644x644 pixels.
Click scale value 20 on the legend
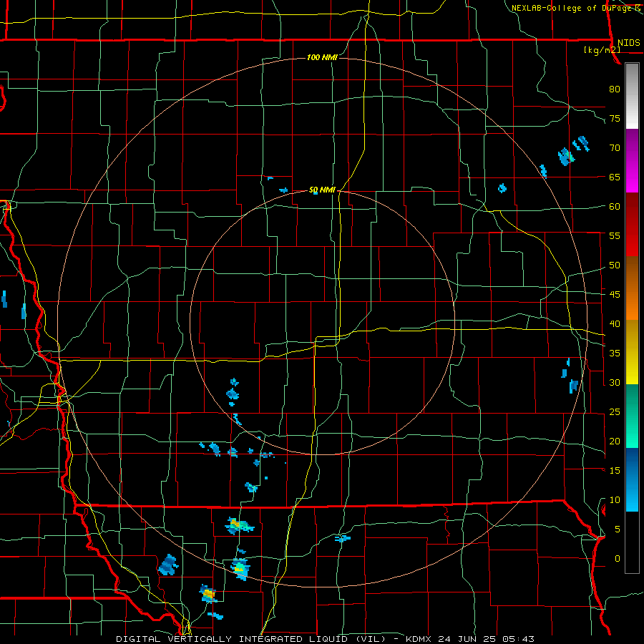coord(615,441)
